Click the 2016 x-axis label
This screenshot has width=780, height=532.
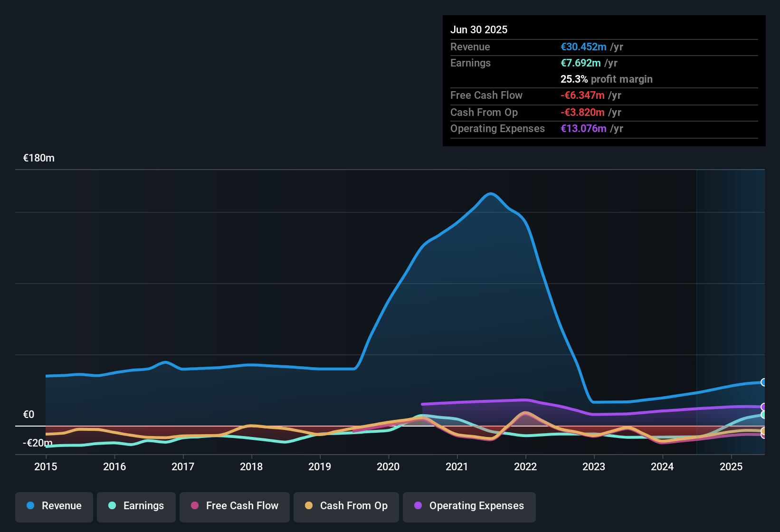[114, 467]
